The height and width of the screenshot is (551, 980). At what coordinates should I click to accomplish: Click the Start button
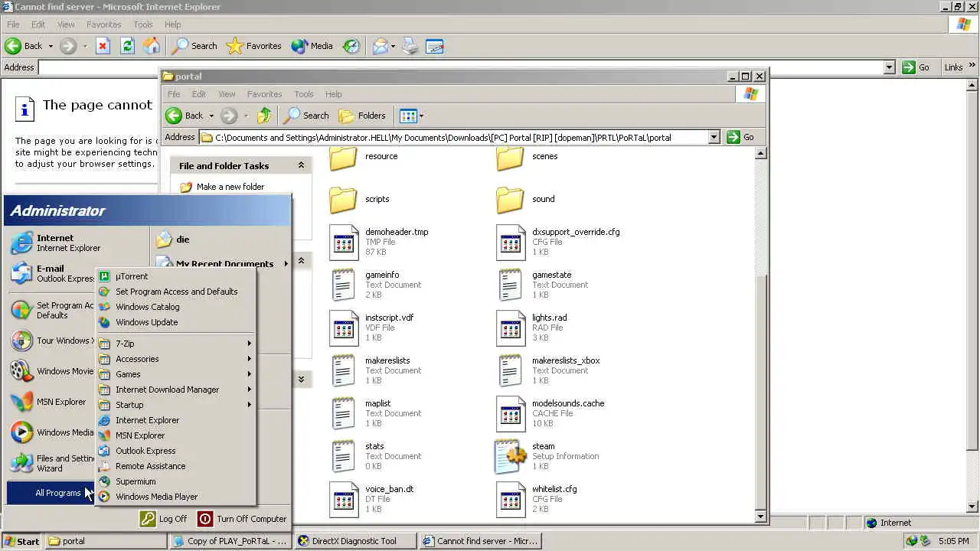(x=21, y=541)
